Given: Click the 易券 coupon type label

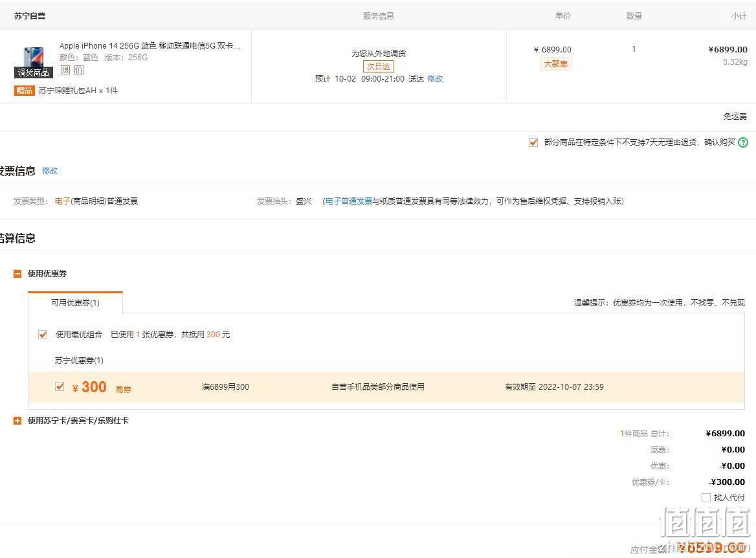Looking at the screenshot, I should click(x=124, y=389).
